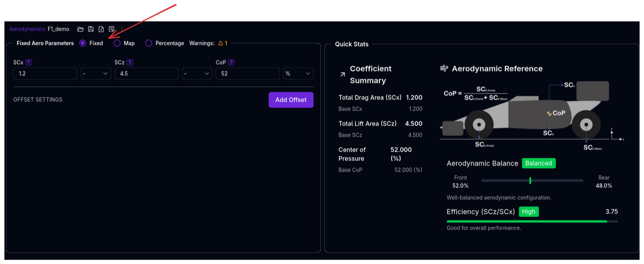Click the CoP help question mark

tap(231, 63)
